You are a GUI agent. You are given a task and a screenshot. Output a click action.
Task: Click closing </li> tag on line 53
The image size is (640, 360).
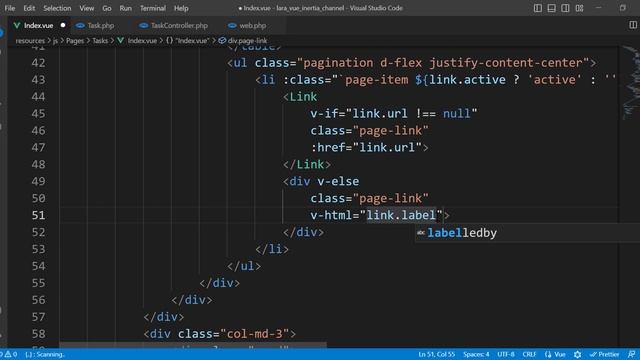(x=272, y=249)
